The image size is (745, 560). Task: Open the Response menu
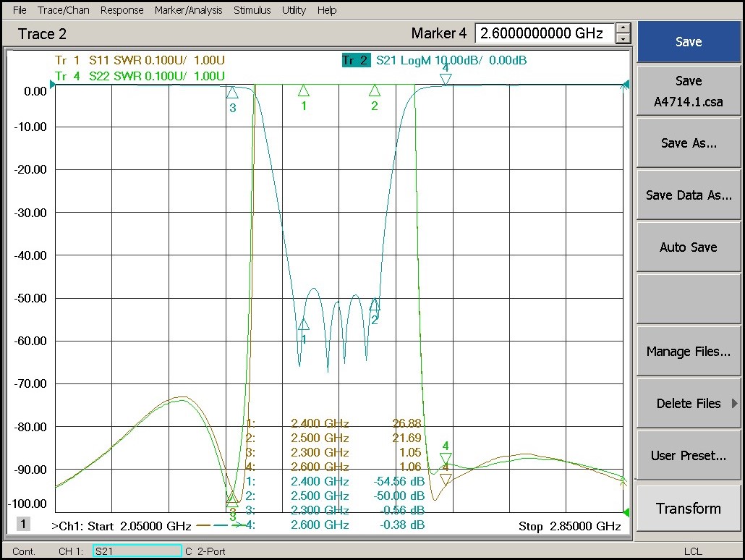point(122,10)
